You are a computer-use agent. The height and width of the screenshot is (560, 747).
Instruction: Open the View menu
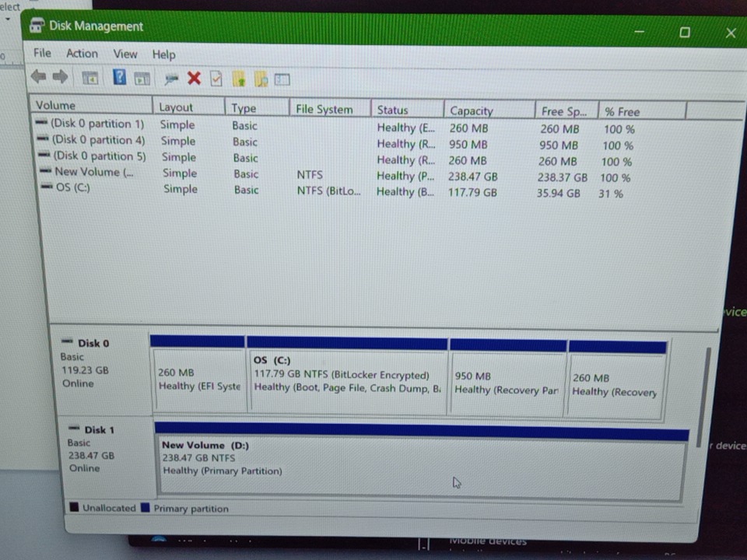[x=124, y=54]
